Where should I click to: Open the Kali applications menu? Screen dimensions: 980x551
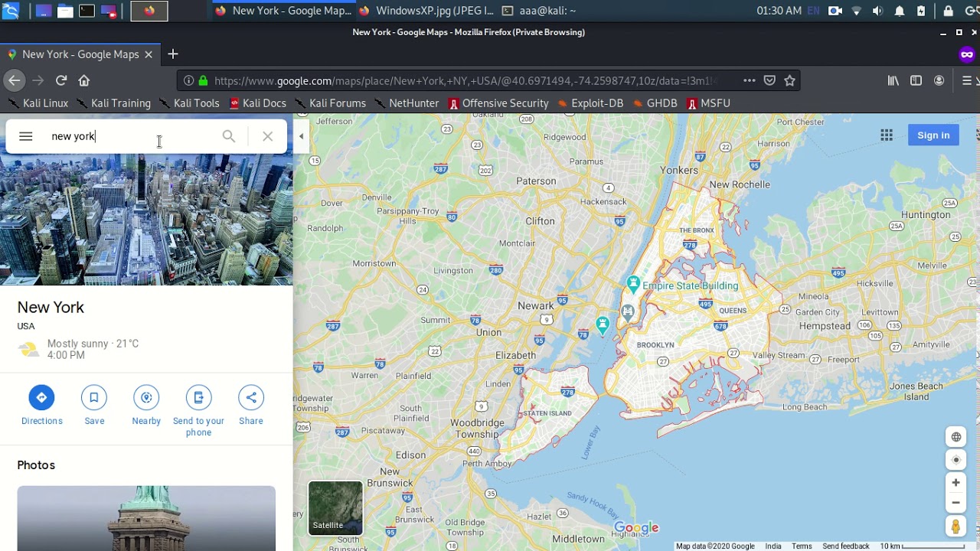[10, 11]
